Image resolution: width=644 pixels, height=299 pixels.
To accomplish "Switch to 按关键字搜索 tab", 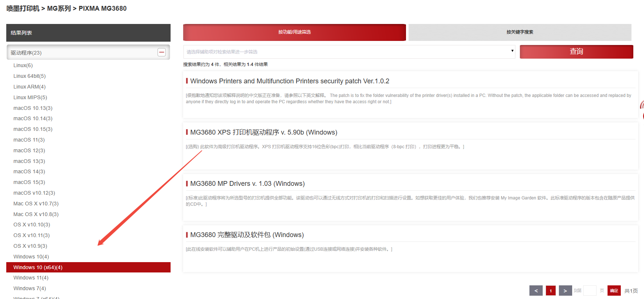I will click(x=520, y=32).
